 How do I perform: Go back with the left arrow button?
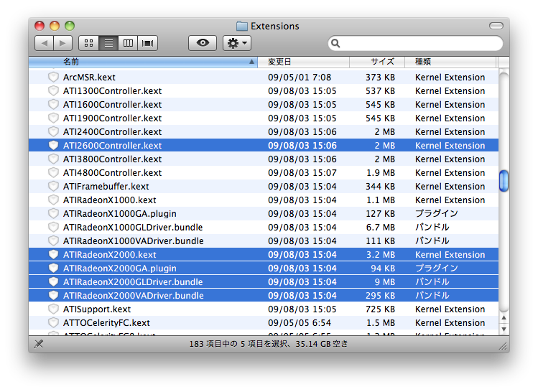45,43
